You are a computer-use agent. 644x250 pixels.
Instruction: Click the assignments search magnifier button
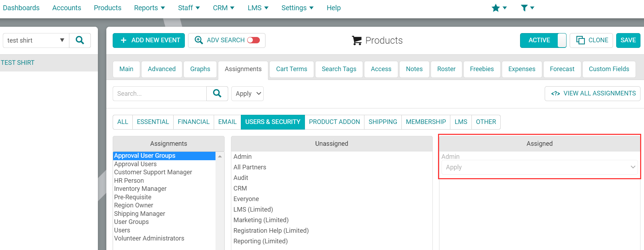217,94
